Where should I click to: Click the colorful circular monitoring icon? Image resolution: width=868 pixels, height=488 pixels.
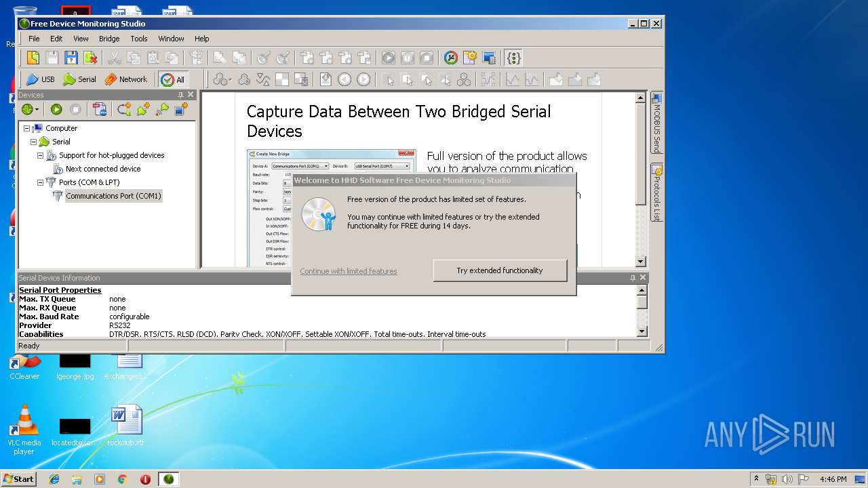[x=450, y=58]
